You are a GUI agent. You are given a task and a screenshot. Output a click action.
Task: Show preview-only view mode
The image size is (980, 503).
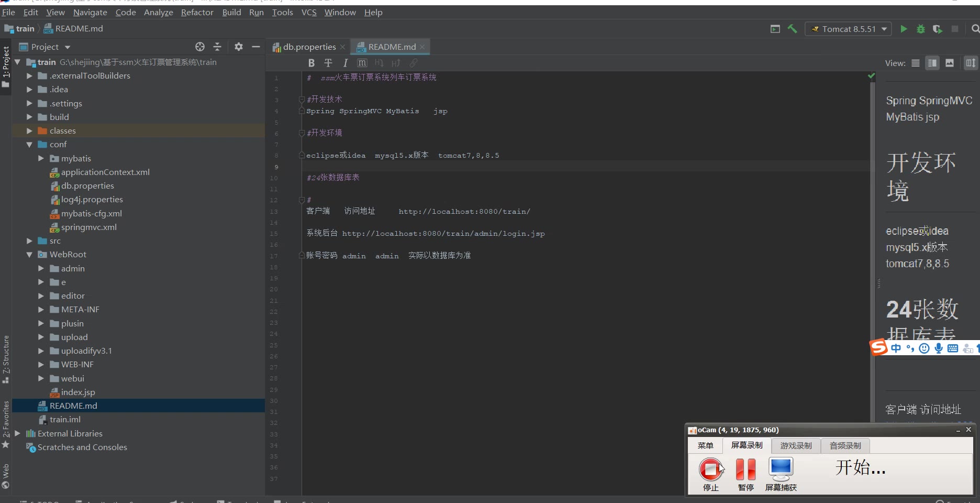(x=950, y=63)
